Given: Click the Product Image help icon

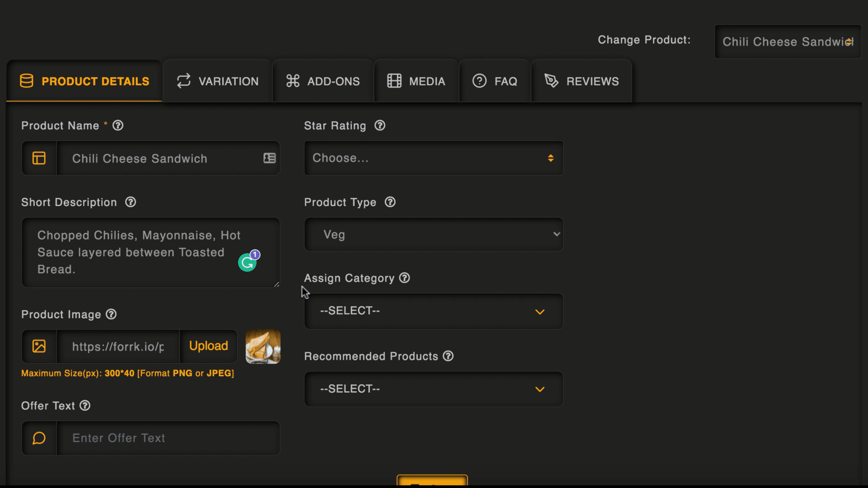Looking at the screenshot, I should (x=111, y=314).
